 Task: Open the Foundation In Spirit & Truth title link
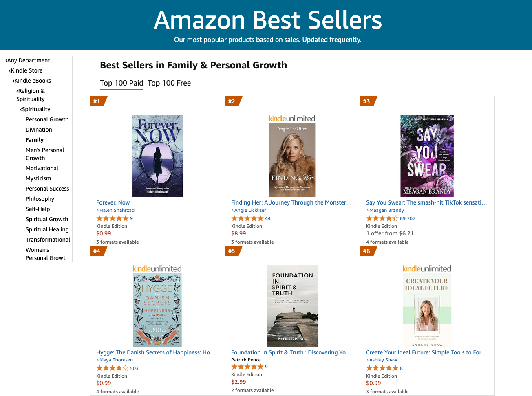291,352
